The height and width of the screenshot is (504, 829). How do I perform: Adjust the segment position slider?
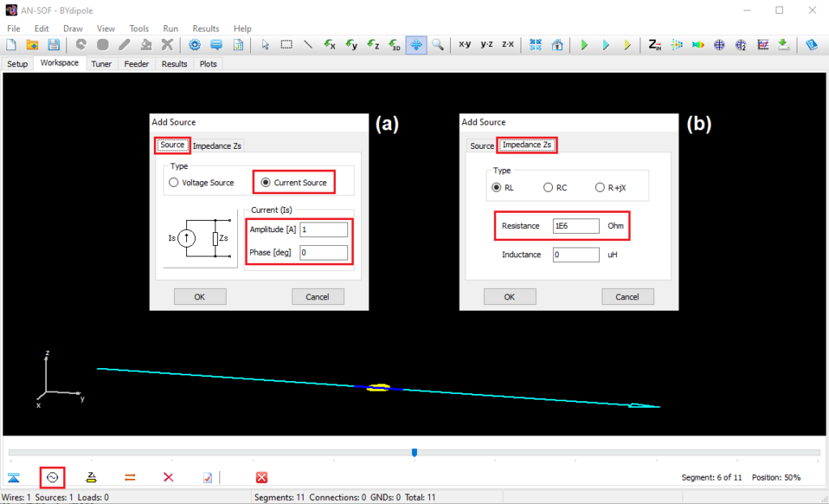[x=414, y=452]
